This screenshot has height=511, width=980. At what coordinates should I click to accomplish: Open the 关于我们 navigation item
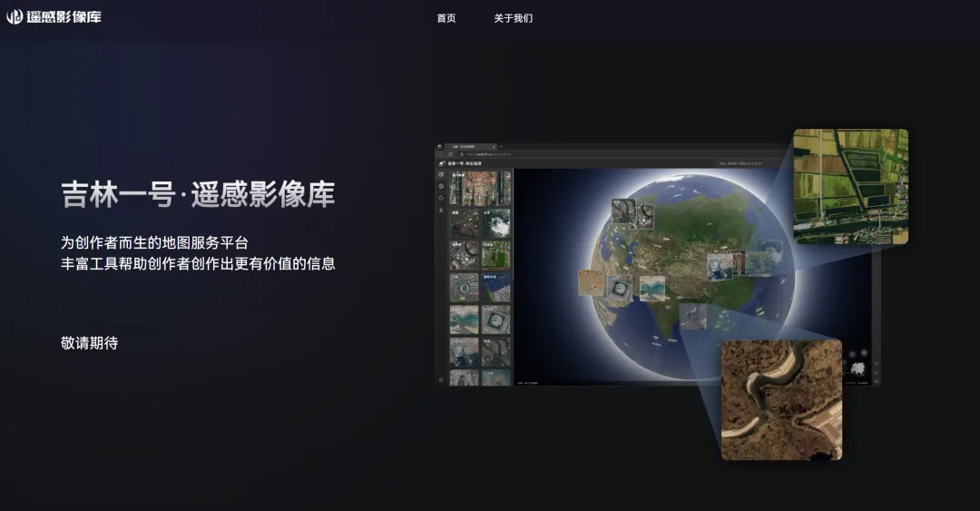(x=513, y=18)
